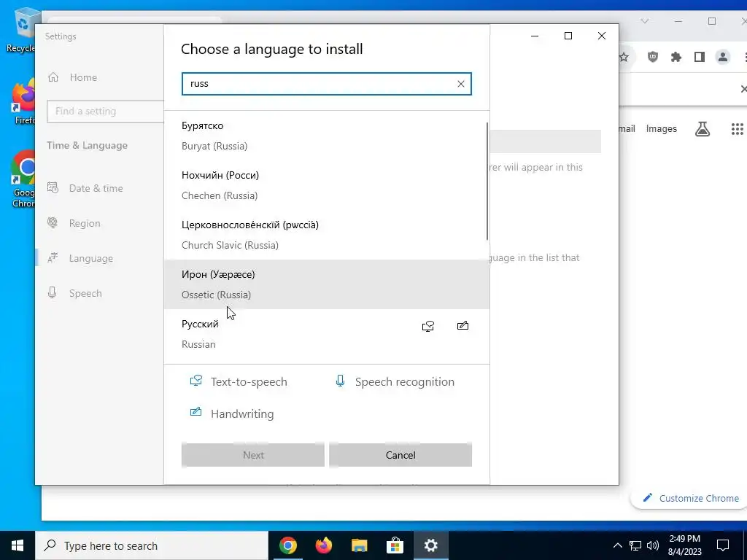This screenshot has height=560, width=747.
Task: Click the Settings gear taskbar icon
Action: pyautogui.click(x=430, y=545)
